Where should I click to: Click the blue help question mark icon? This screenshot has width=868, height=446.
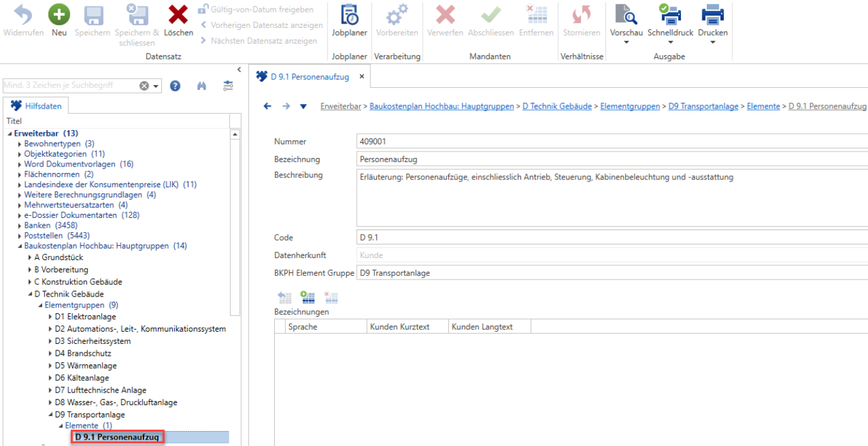click(175, 86)
